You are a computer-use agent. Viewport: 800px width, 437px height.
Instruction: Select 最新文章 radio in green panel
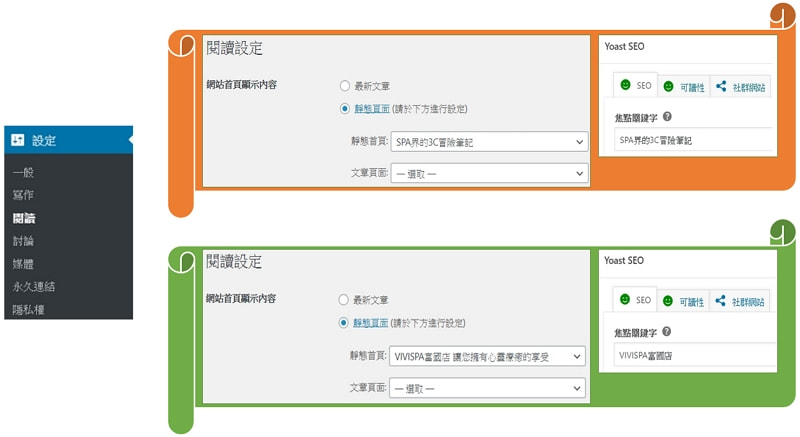tap(343, 300)
